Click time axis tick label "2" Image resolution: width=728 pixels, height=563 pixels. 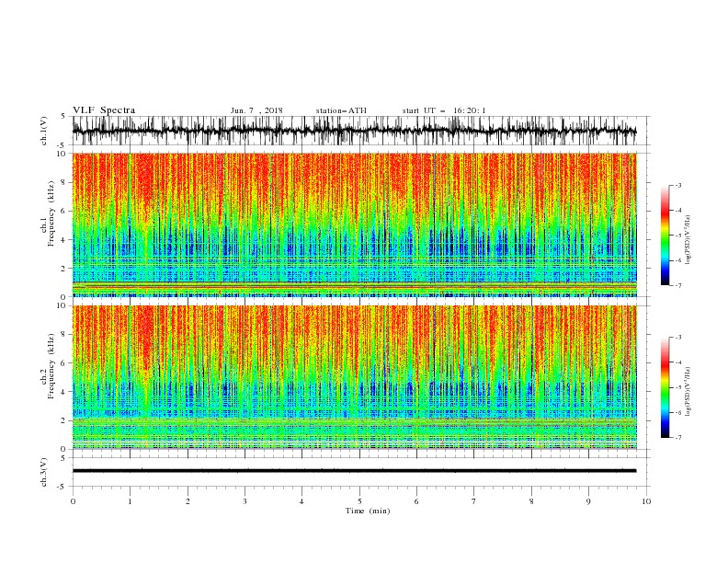click(188, 501)
